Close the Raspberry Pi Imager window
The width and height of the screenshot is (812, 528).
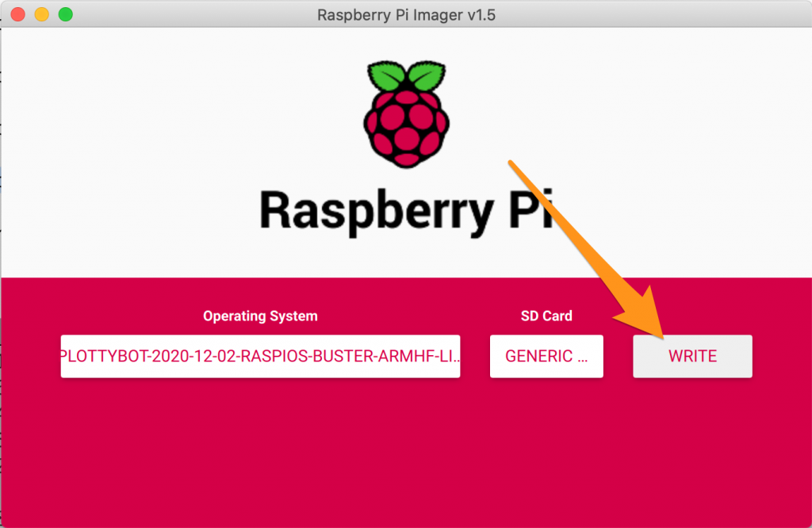pyautogui.click(x=18, y=14)
